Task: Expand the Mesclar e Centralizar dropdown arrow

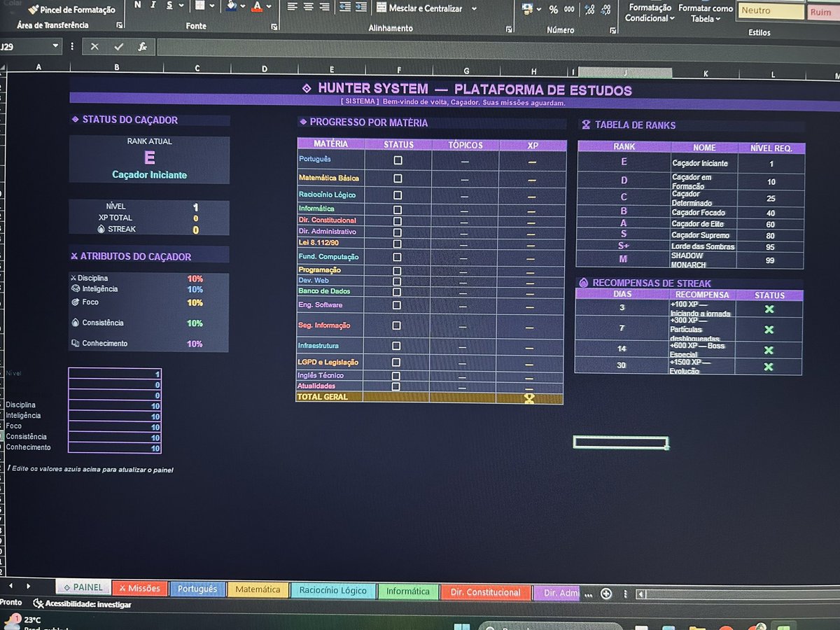Action: 474,9
